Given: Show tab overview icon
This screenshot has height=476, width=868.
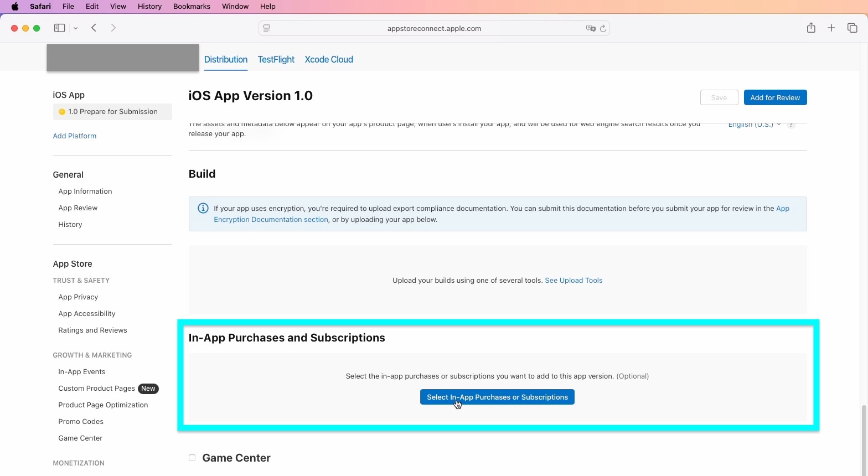Looking at the screenshot, I should click(852, 28).
